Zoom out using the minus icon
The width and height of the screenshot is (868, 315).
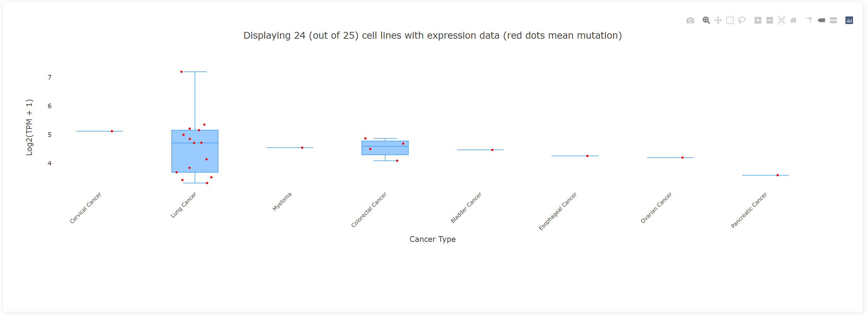tap(770, 20)
